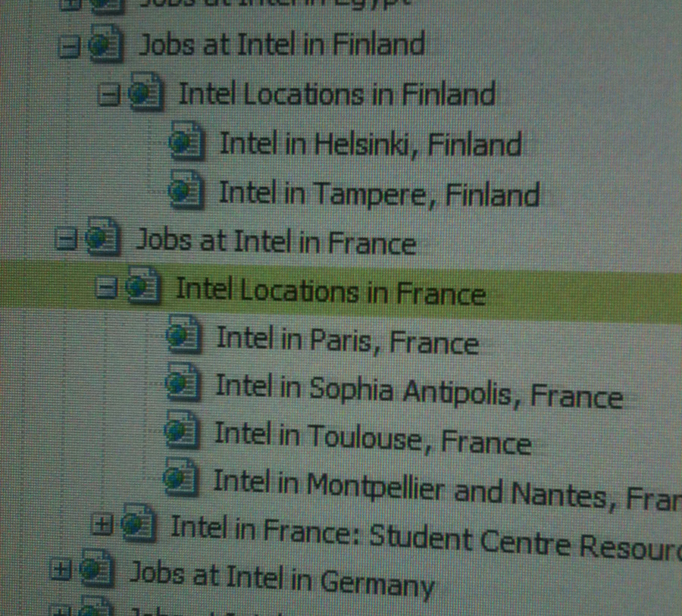
Task: Click page icon next to Intel in Toulouse
Action: tap(182, 430)
